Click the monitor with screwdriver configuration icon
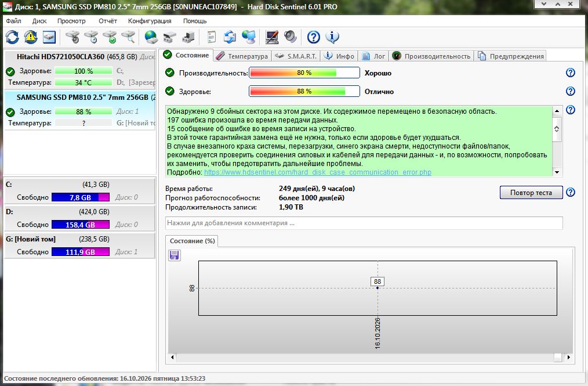 (x=271, y=37)
